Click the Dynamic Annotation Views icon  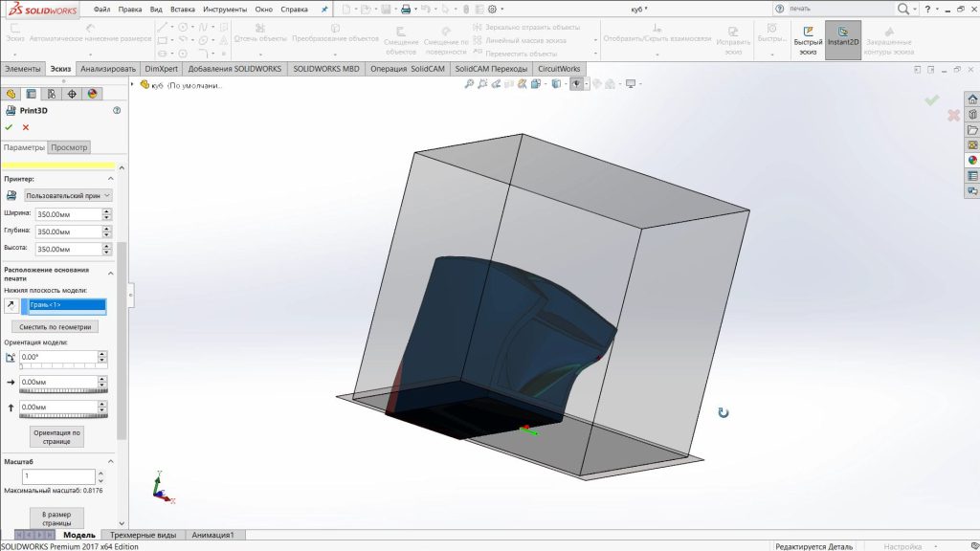pyautogui.click(x=523, y=84)
